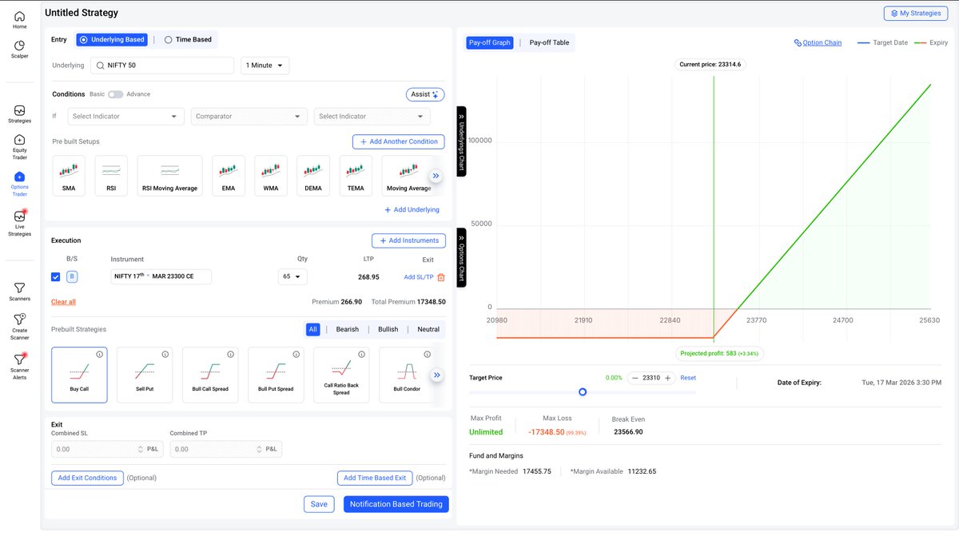This screenshot has width=959, height=560.
Task: Open Live Strategies in the sidebar
Action: point(19,223)
